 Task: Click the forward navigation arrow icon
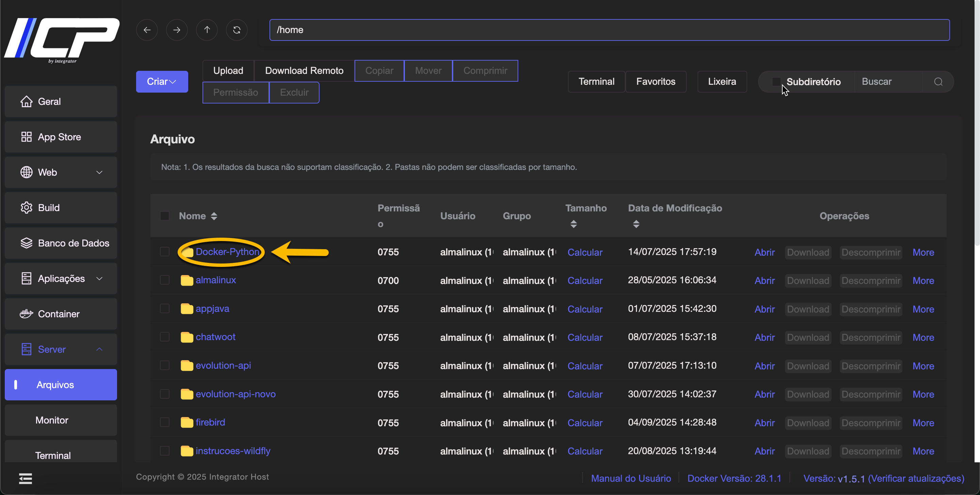pos(177,30)
